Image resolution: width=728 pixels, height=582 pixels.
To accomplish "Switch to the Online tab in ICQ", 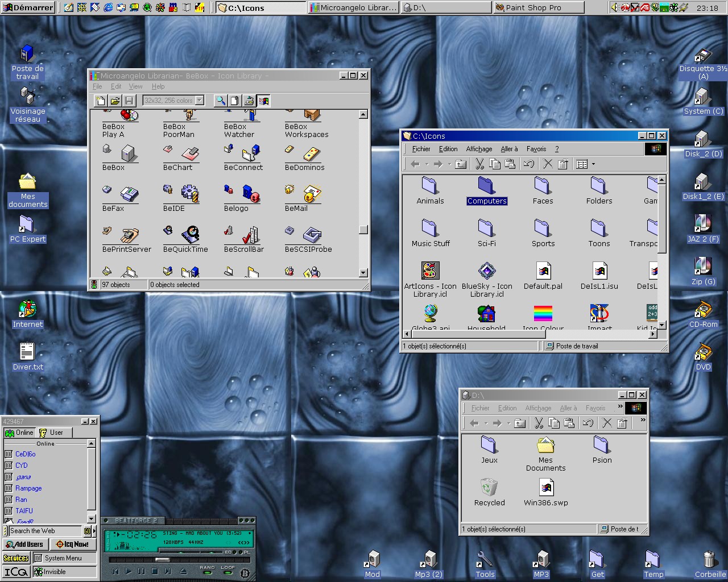I will tap(19, 433).
